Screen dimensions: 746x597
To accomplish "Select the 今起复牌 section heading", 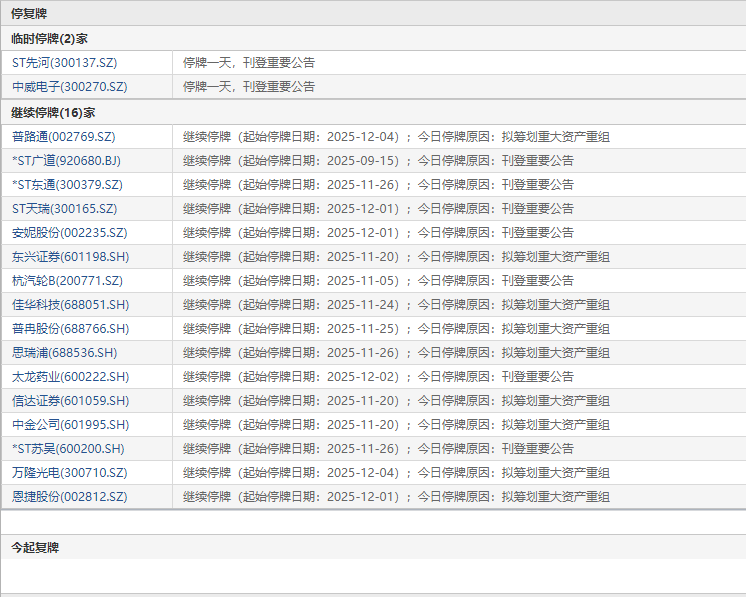I will [35, 548].
